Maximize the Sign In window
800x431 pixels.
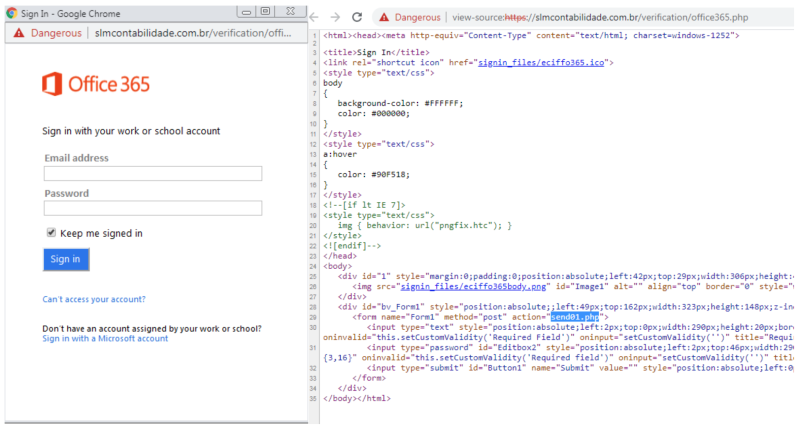point(265,11)
